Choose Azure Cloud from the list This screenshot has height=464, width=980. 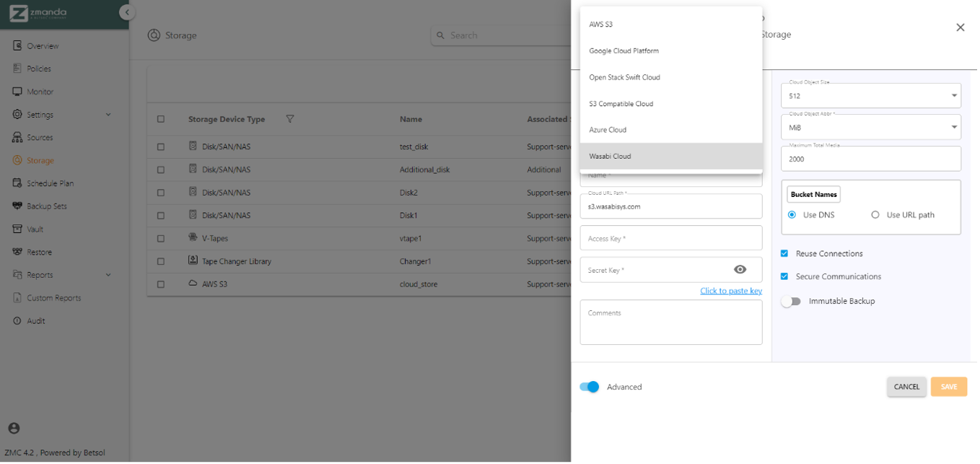click(608, 130)
